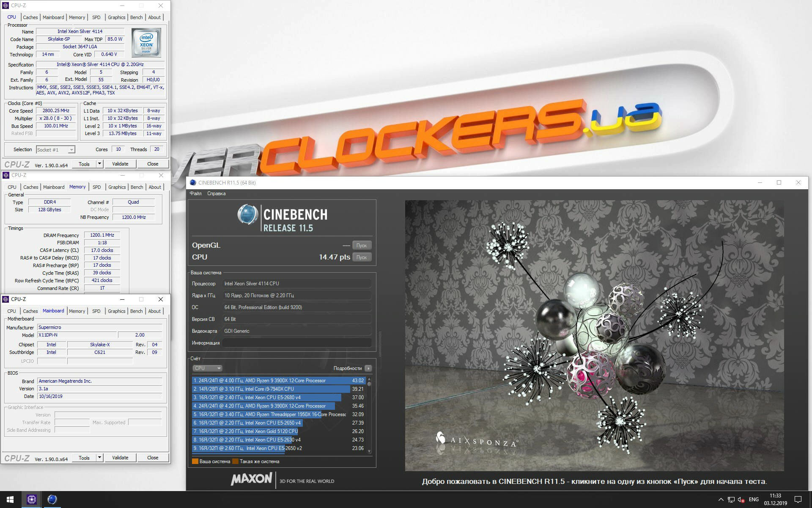
Task: Select the Threadripper 1950X ranking row
Action: [x=278, y=414]
